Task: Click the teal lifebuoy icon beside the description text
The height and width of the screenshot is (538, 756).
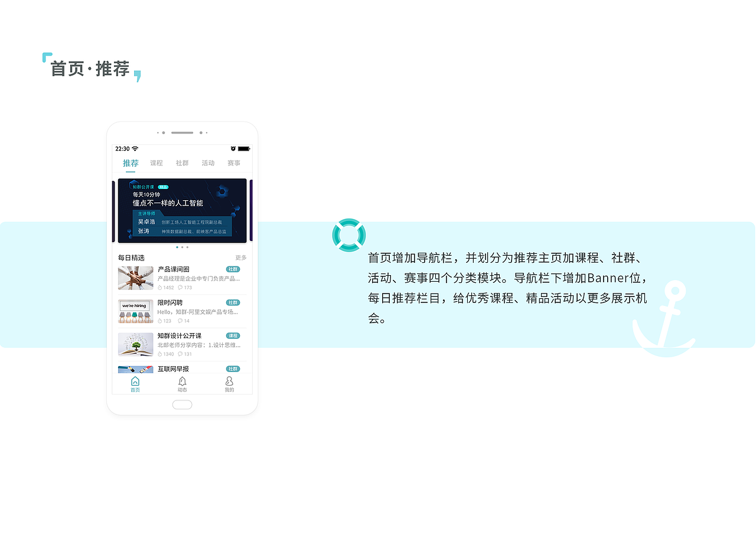Action: (349, 235)
